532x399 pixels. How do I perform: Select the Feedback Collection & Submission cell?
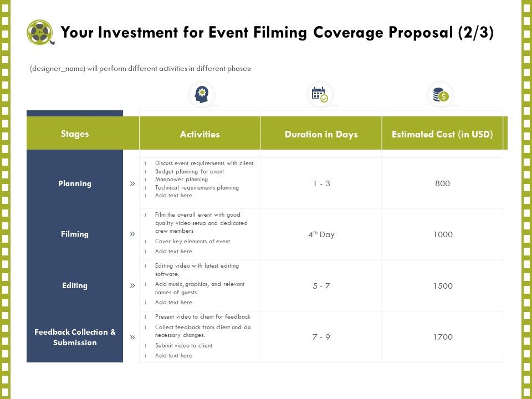(x=75, y=337)
